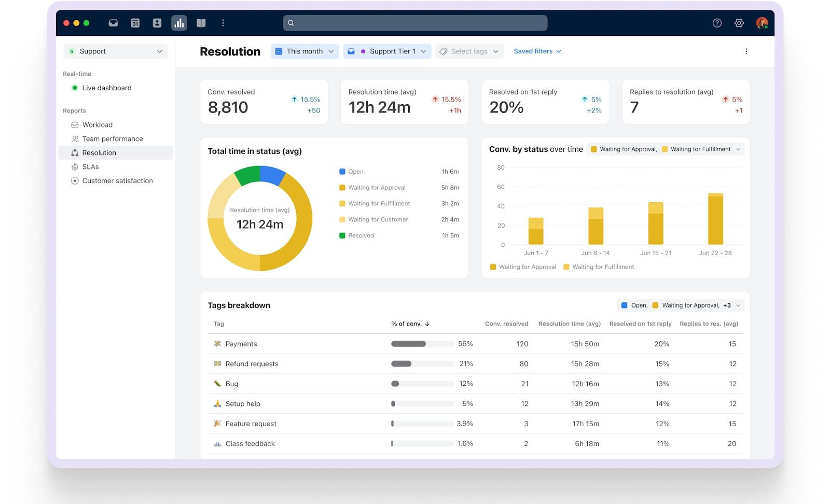Viewport: 830px width, 504px height.
Task: Click Waiting for Approval 5h 8m entry
Action: point(399,188)
